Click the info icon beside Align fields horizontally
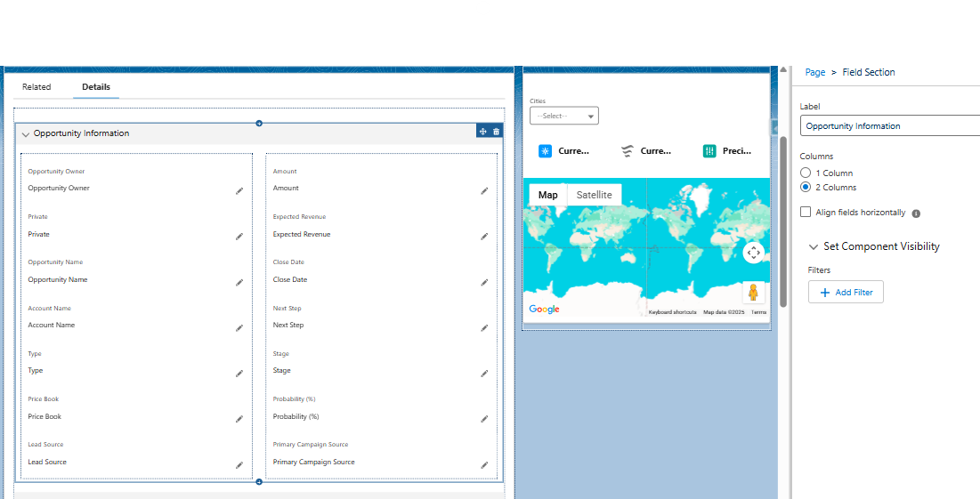Viewport: 980px width, 499px height. 916,213
